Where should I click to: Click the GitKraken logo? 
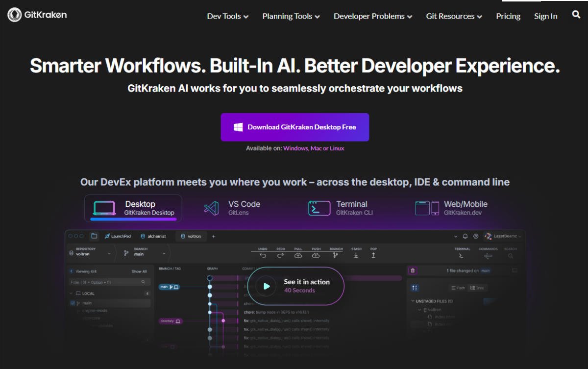tap(37, 15)
